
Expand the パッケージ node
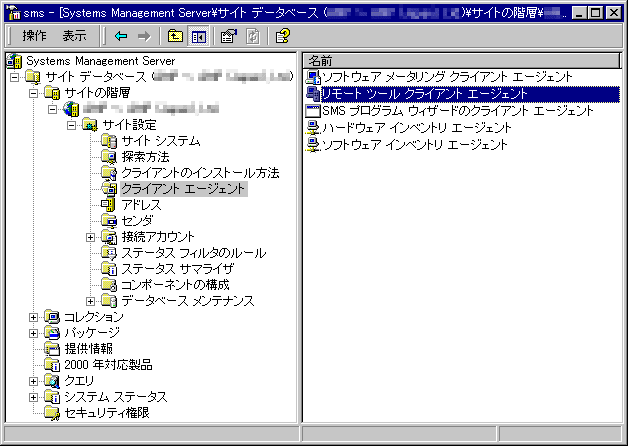34,333
